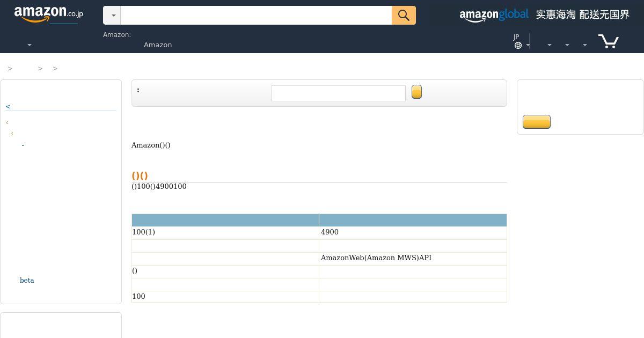Click the "Amazon()()" paragraph text

pyautogui.click(x=151, y=145)
